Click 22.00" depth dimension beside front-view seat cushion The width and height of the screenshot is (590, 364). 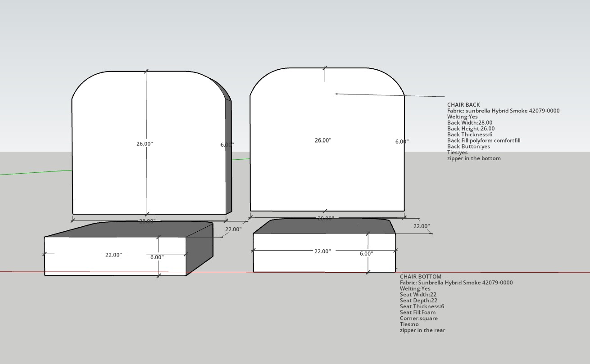click(x=422, y=226)
